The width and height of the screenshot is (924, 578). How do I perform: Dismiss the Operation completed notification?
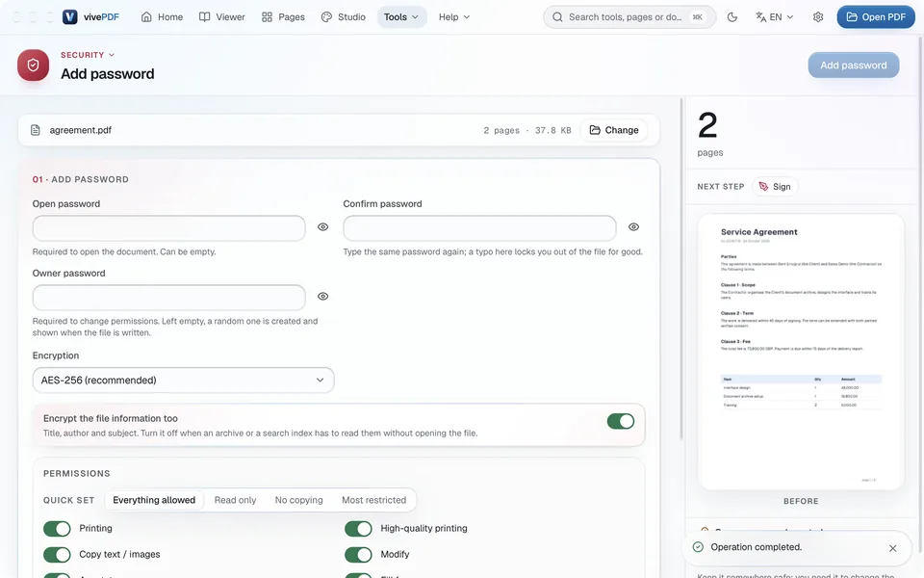(893, 548)
